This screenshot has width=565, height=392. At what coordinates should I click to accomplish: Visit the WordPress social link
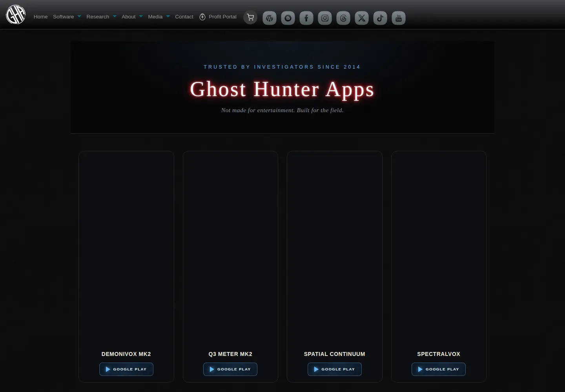[270, 18]
